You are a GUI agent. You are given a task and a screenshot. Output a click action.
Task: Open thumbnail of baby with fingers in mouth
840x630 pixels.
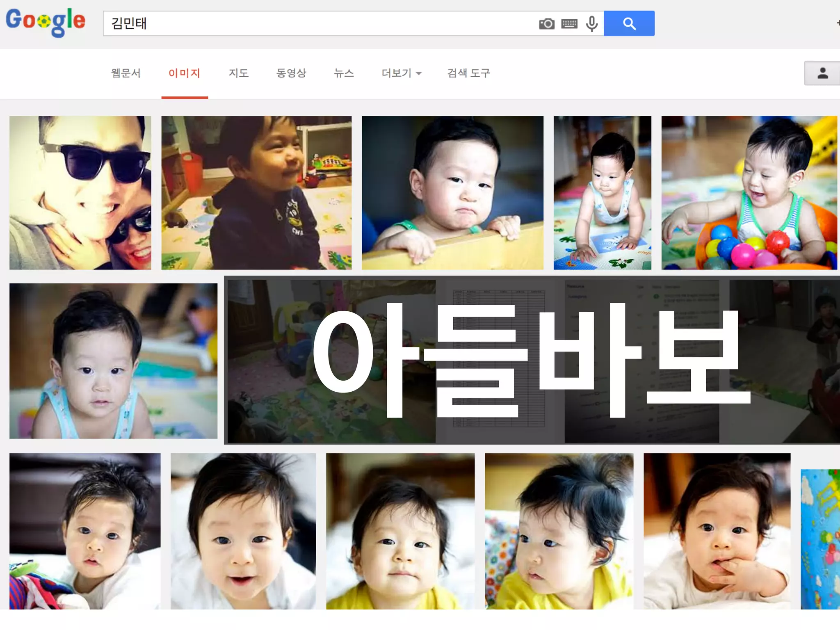(717, 531)
